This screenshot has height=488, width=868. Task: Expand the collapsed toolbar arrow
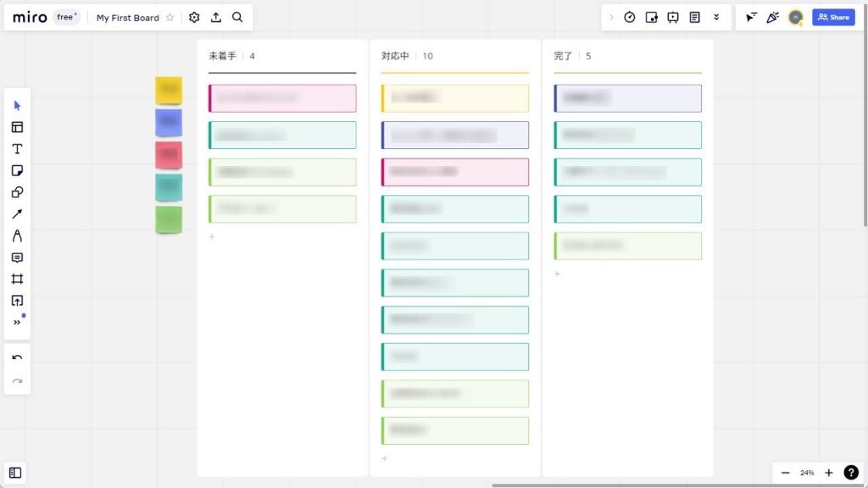(612, 17)
